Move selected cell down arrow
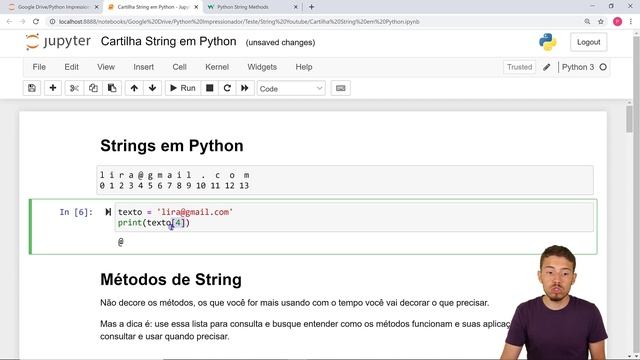 152,88
